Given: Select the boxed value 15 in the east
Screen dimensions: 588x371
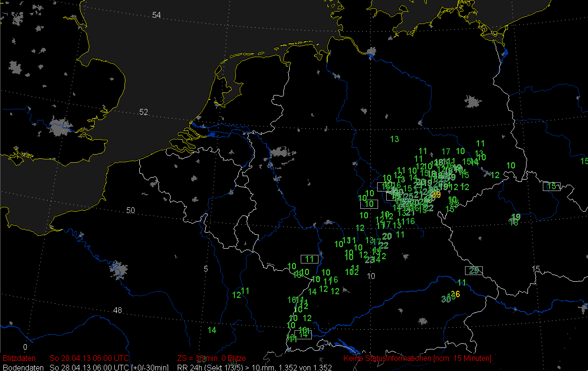Looking at the screenshot, I should coord(552,186).
